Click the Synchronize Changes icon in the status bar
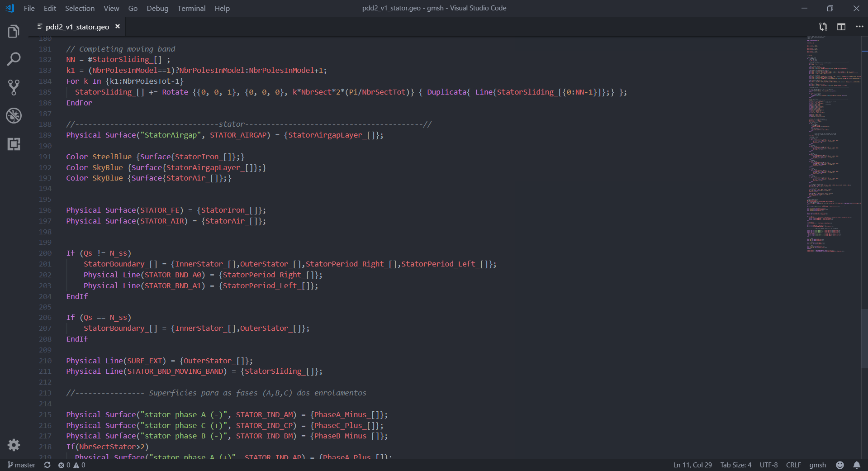 click(47, 465)
